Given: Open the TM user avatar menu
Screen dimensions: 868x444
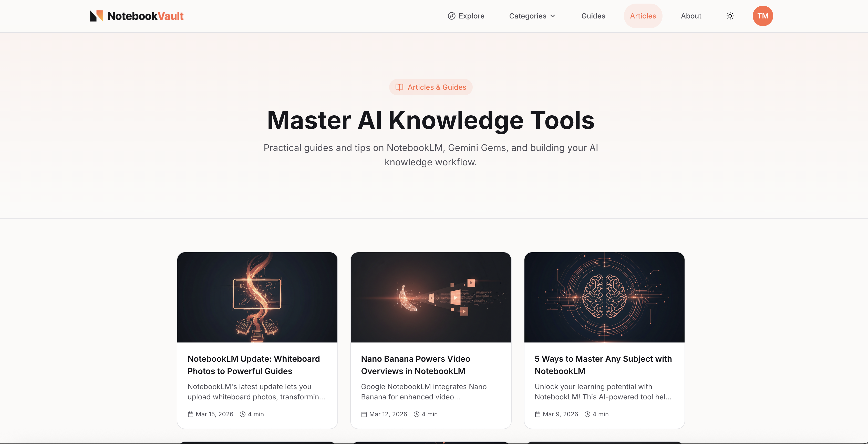Looking at the screenshot, I should [762, 16].
